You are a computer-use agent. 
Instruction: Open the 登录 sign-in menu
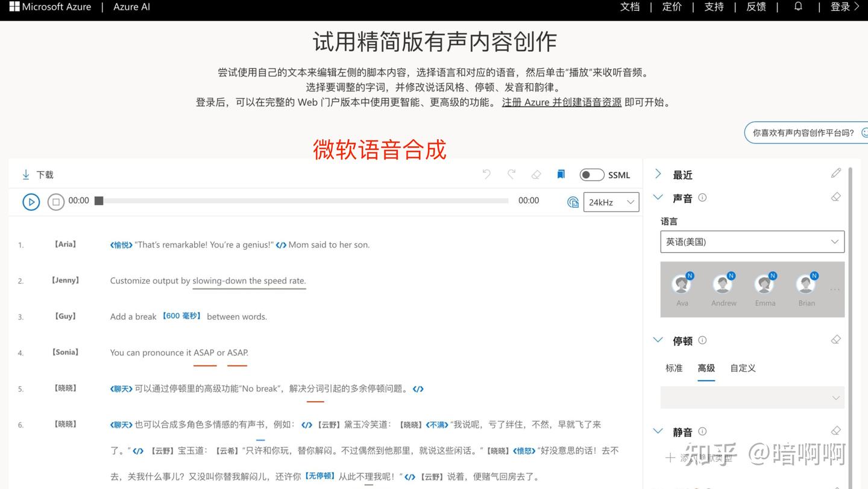(845, 7)
